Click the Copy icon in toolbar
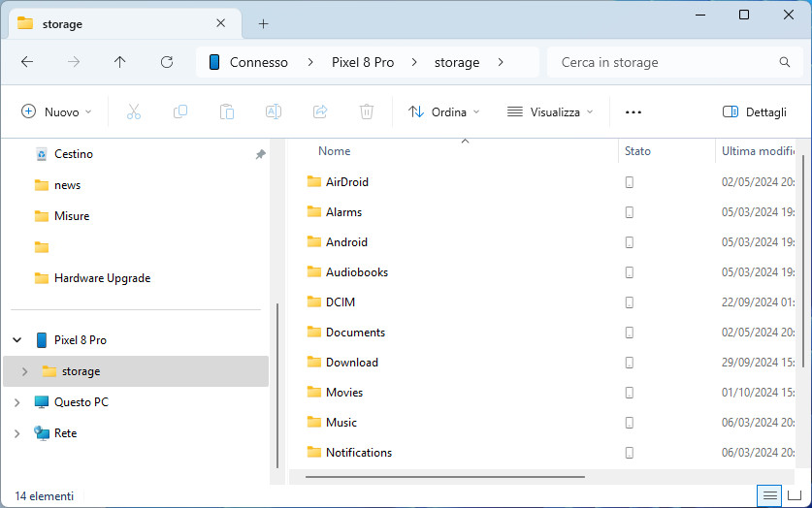The image size is (812, 508). (180, 111)
